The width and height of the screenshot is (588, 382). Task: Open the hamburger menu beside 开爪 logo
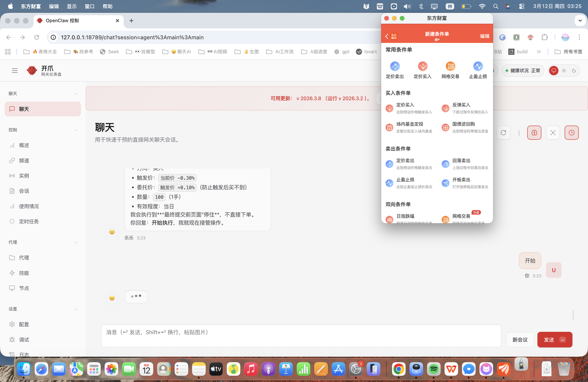(x=15, y=70)
